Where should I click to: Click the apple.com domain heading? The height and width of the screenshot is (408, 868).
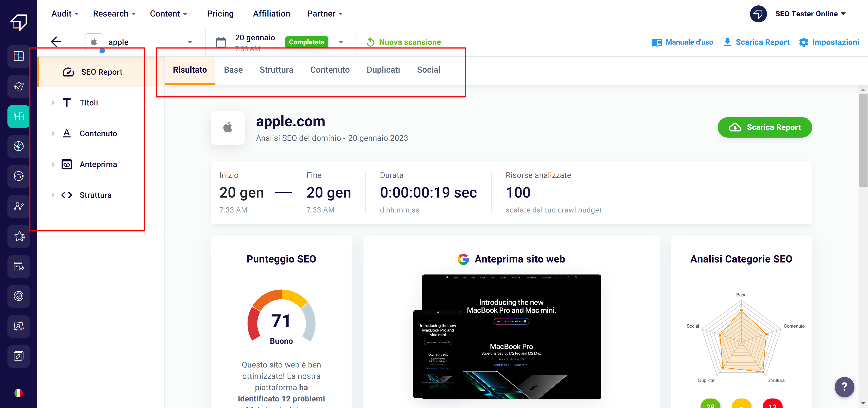(x=290, y=121)
